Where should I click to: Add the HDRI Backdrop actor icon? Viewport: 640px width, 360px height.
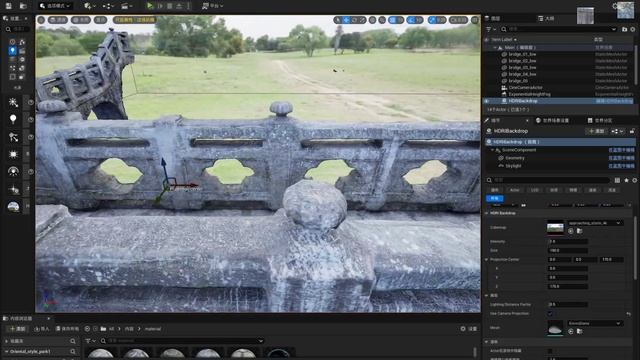click(13, 207)
